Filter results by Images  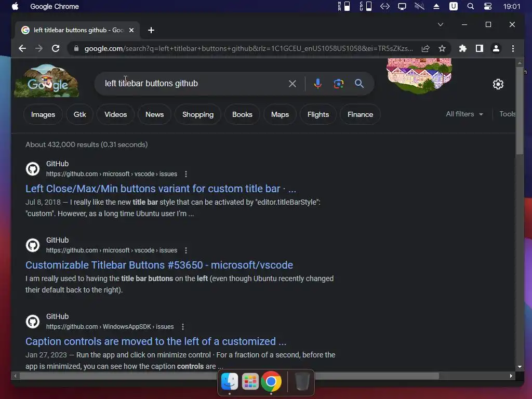click(43, 114)
